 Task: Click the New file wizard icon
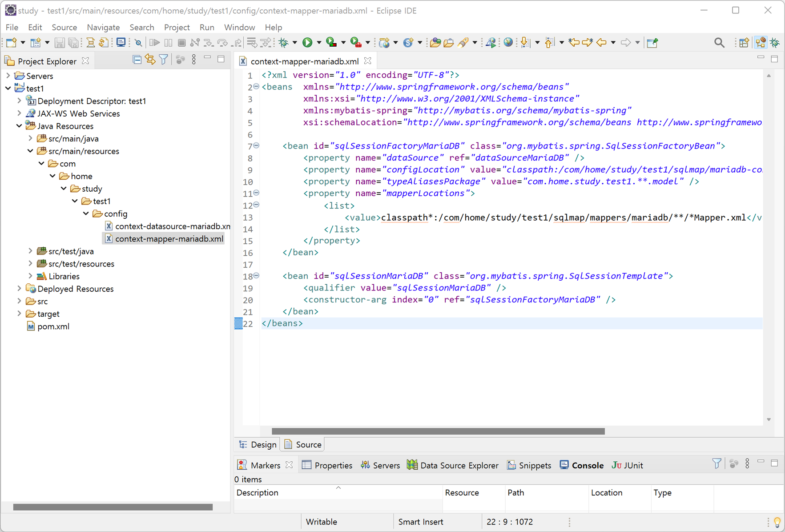(x=11, y=42)
